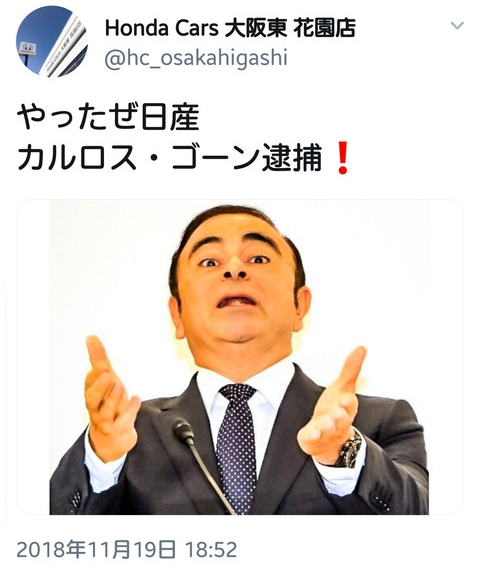Click the hand raised on the photo's left side
The height and width of the screenshot is (573, 480).
110,396
